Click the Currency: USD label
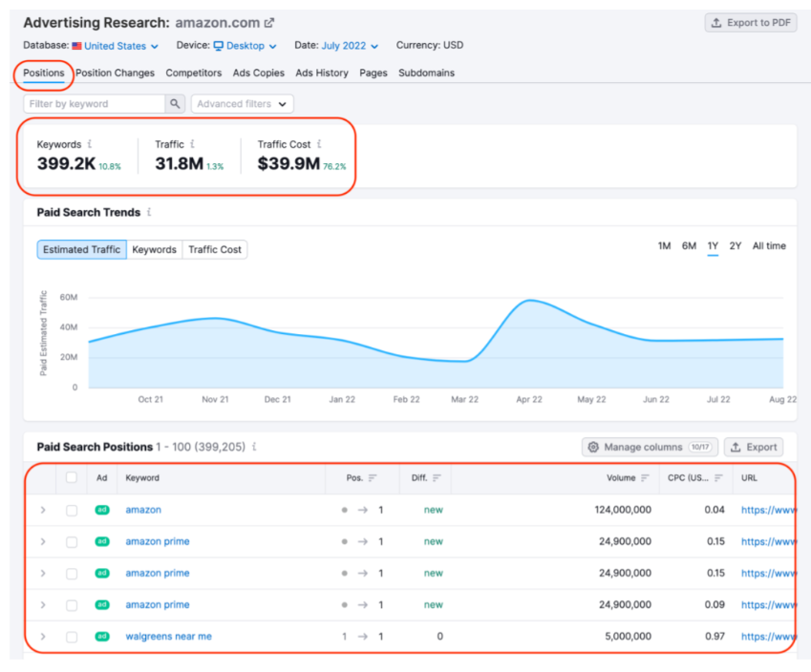 click(x=430, y=46)
